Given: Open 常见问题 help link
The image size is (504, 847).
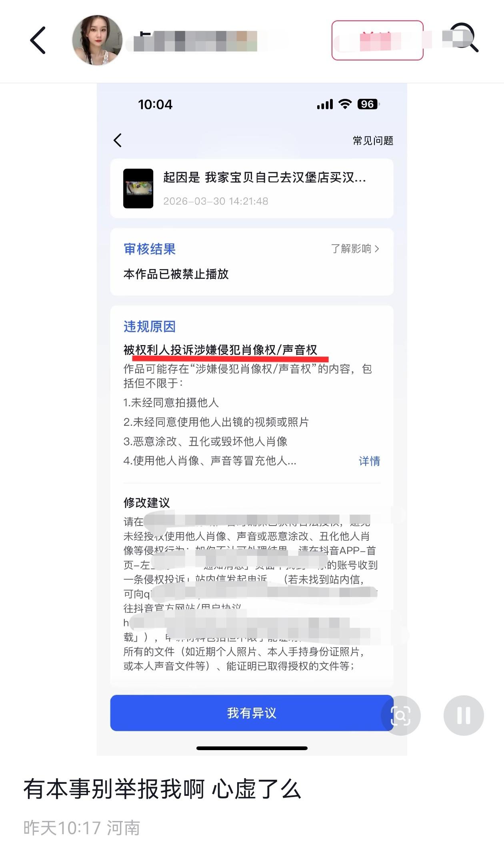Looking at the screenshot, I should [373, 141].
